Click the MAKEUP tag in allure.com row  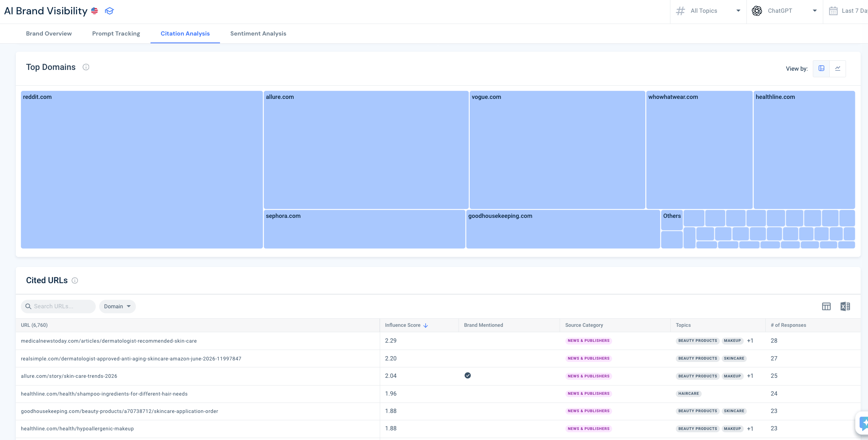click(732, 376)
